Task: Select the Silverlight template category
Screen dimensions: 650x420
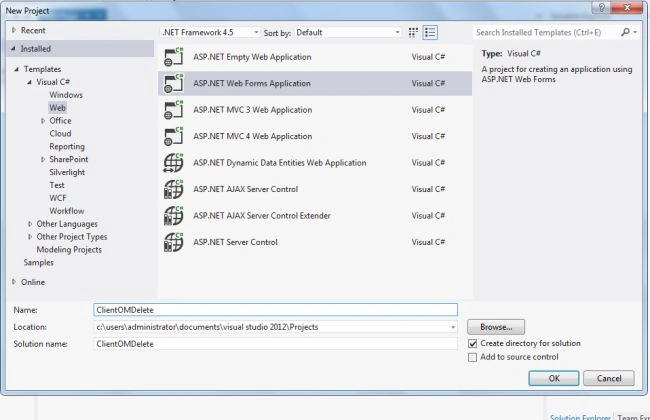Action: pyautogui.click(x=67, y=172)
